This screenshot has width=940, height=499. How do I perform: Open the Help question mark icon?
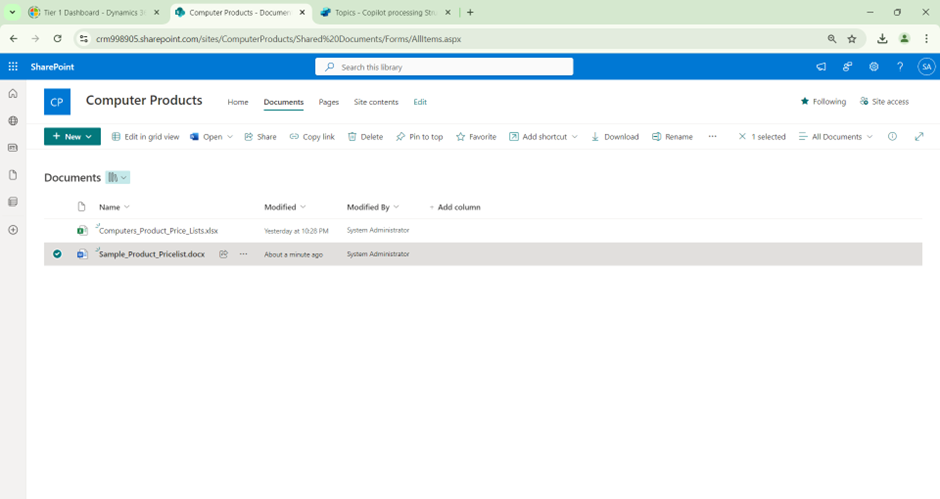(900, 67)
